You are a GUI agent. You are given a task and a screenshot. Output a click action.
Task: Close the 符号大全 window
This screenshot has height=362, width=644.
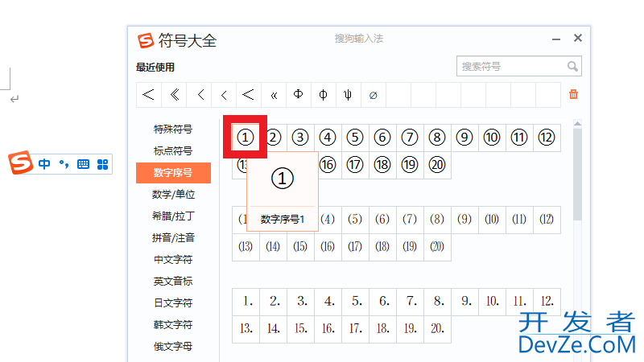tap(578, 38)
